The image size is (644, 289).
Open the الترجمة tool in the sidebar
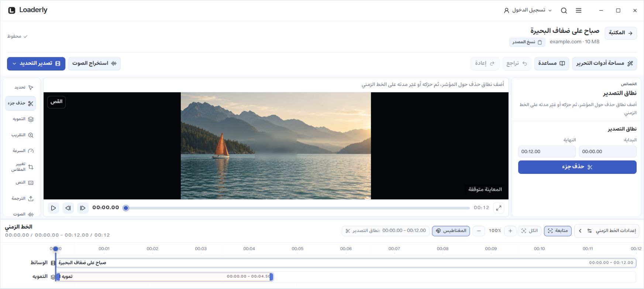[21, 199]
